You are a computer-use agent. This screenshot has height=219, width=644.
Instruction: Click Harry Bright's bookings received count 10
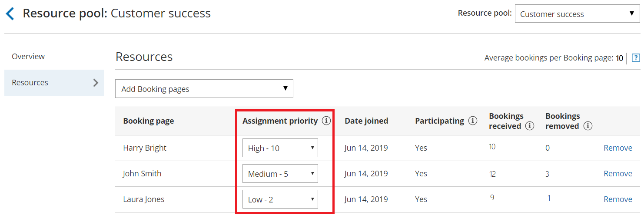tap(492, 147)
